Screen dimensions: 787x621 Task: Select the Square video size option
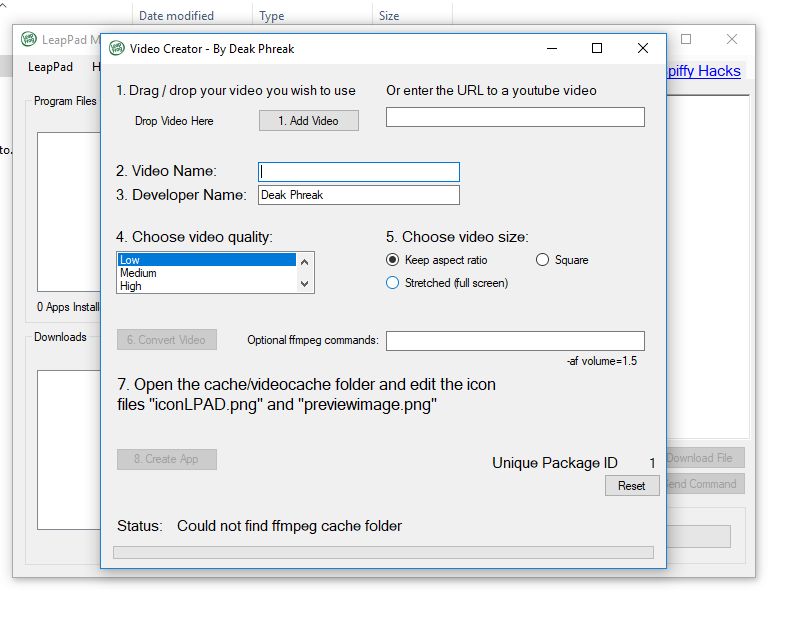(x=543, y=260)
